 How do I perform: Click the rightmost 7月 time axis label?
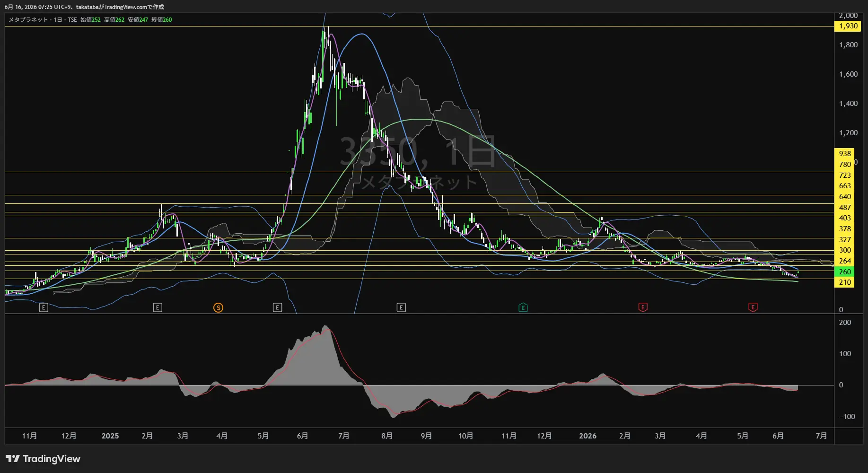point(822,436)
